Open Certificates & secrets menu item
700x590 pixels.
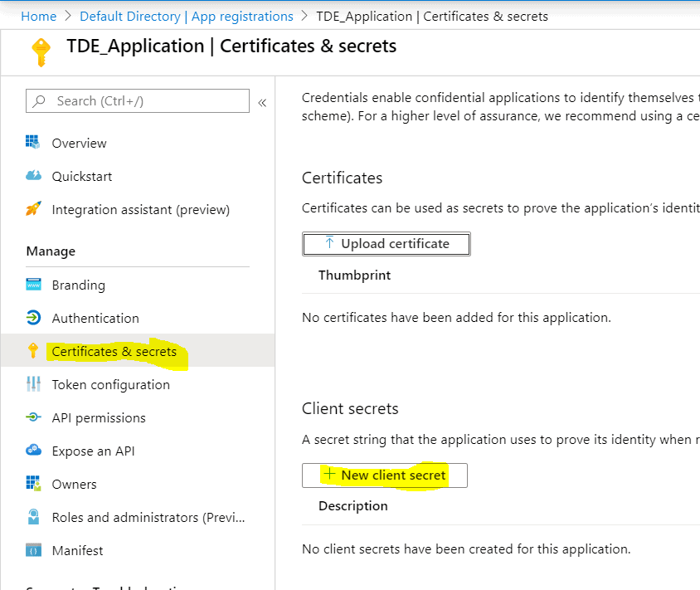[x=114, y=352]
